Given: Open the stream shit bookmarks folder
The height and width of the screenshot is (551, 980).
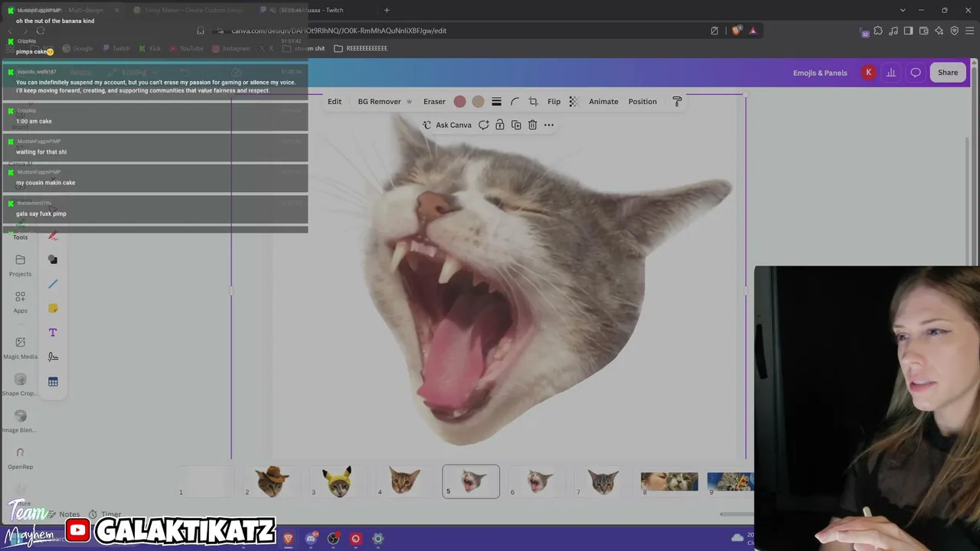Looking at the screenshot, I should pyautogui.click(x=304, y=48).
